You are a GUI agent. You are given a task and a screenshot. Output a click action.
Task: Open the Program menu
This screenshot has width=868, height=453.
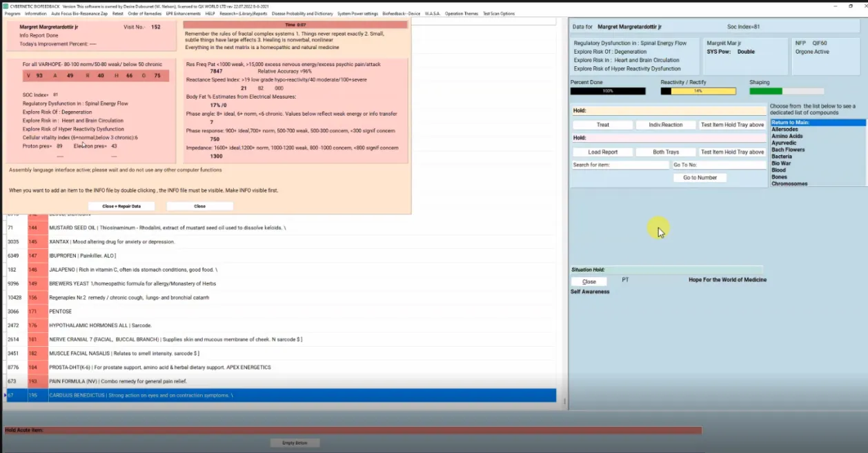tap(12, 14)
